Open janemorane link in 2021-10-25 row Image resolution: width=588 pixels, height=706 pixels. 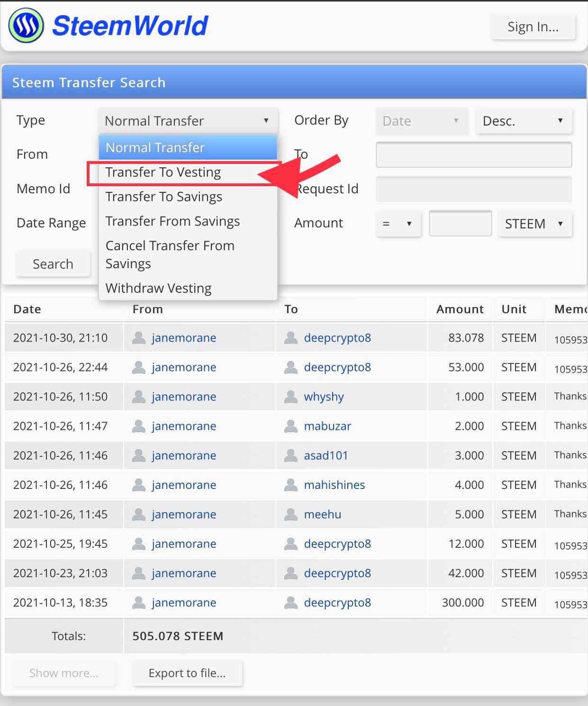point(184,543)
